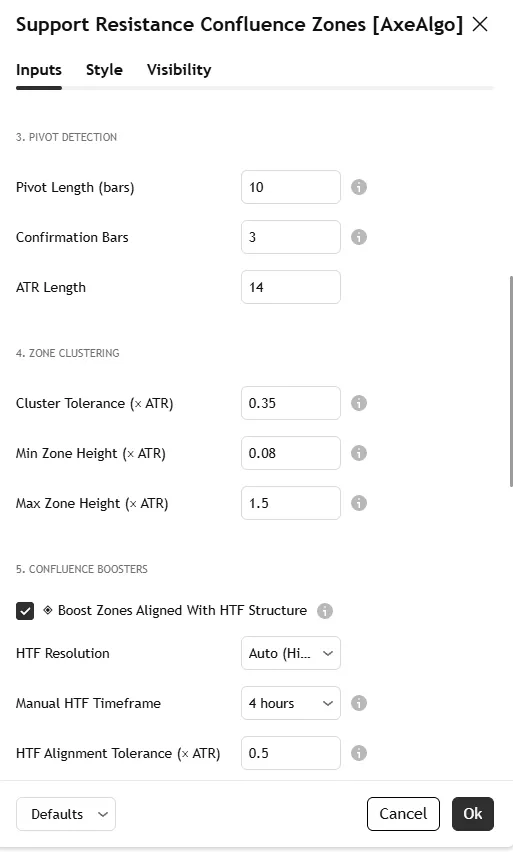Image resolution: width=513 pixels, height=852 pixels.
Task: Switch to the Style tab
Action: point(104,70)
